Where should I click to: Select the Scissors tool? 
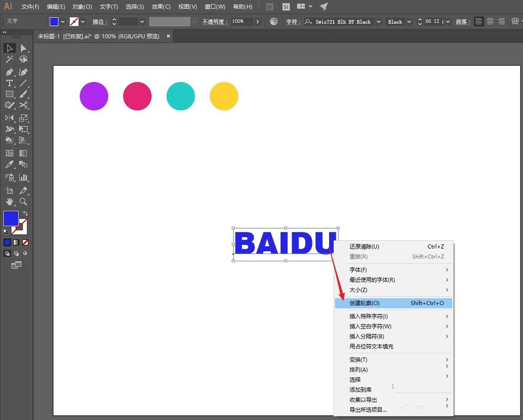[24, 105]
